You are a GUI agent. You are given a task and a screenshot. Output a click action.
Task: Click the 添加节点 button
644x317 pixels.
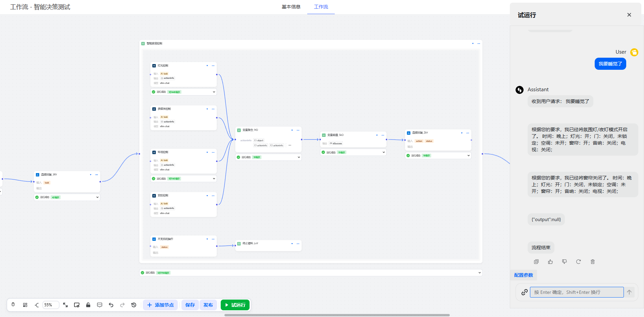pyautogui.click(x=160, y=305)
